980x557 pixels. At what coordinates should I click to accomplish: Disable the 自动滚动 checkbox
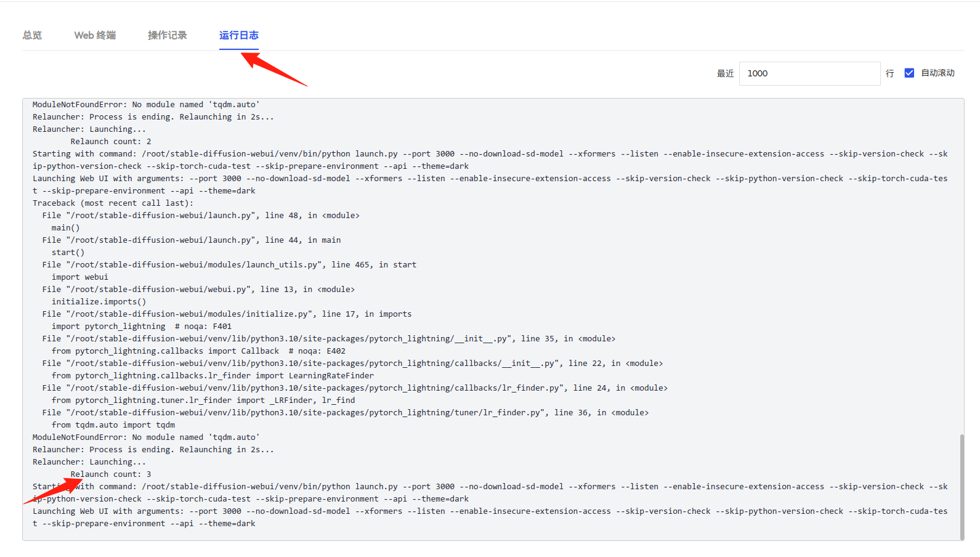tap(909, 73)
